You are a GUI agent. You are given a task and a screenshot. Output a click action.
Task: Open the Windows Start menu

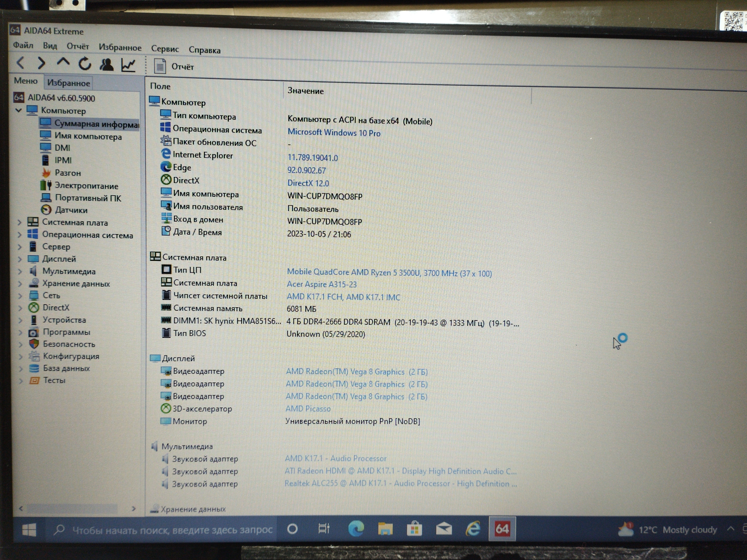tap(29, 529)
